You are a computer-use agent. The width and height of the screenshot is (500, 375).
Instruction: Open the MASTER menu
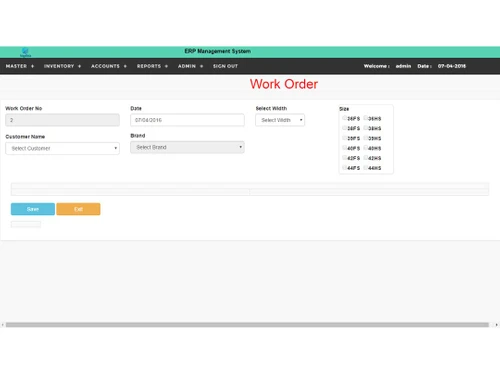click(x=16, y=66)
